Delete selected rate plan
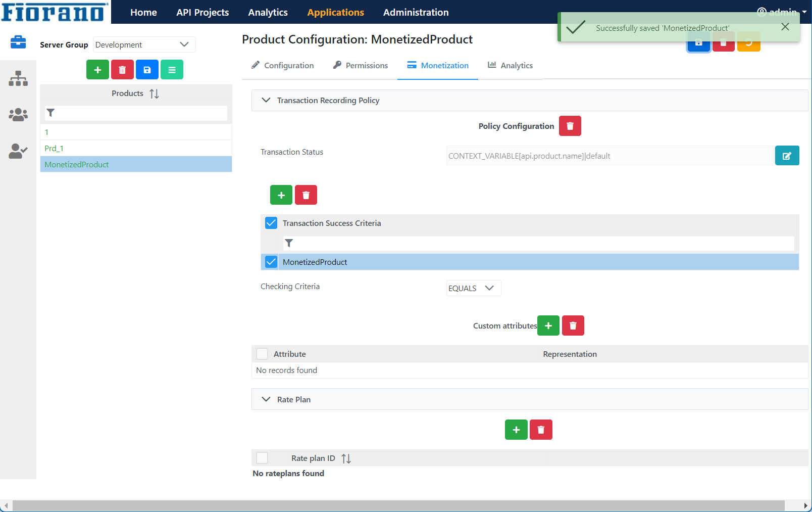Viewport: 812px width, 512px height. [541, 430]
